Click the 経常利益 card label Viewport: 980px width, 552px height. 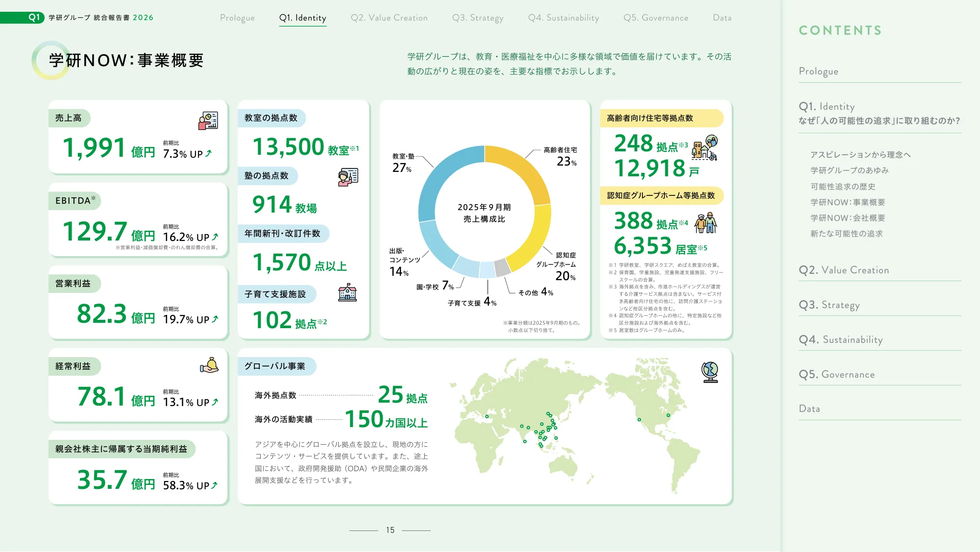coord(74,366)
